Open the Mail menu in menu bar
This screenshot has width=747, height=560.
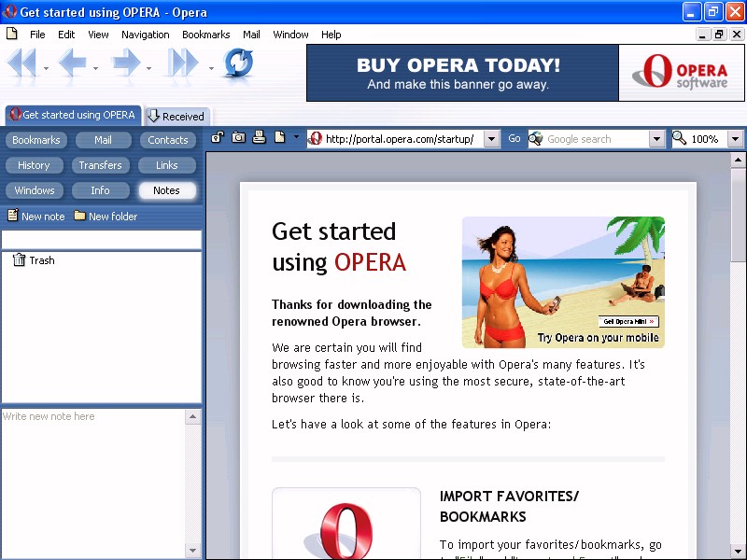[251, 35]
